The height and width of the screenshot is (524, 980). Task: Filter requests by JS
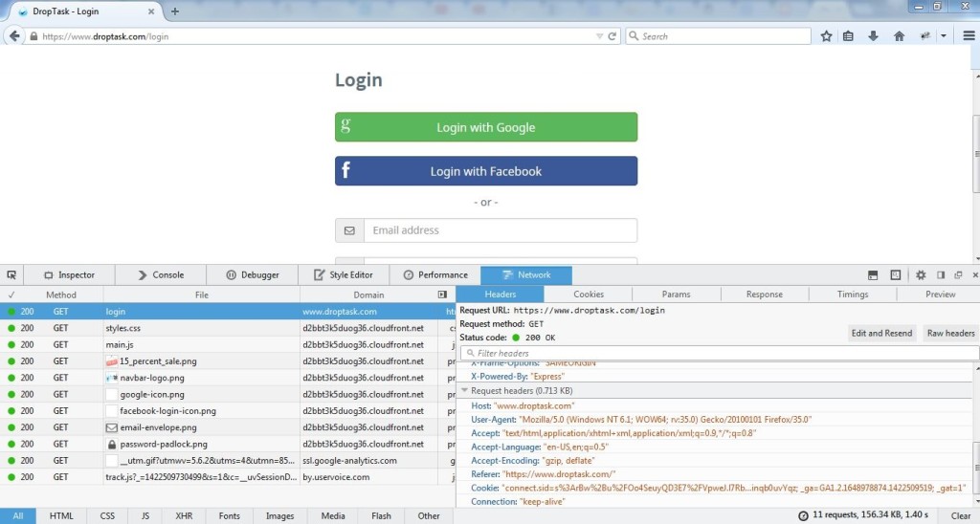[145, 516]
